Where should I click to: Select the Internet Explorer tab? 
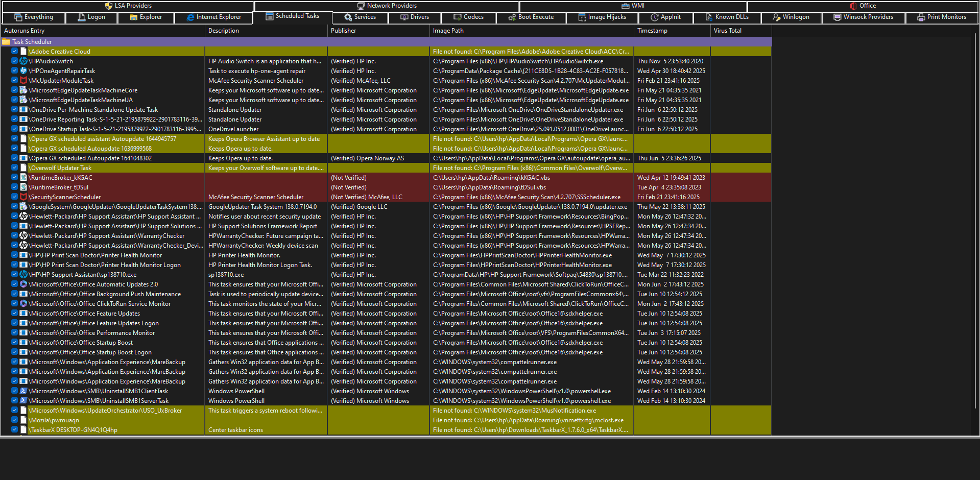point(214,17)
